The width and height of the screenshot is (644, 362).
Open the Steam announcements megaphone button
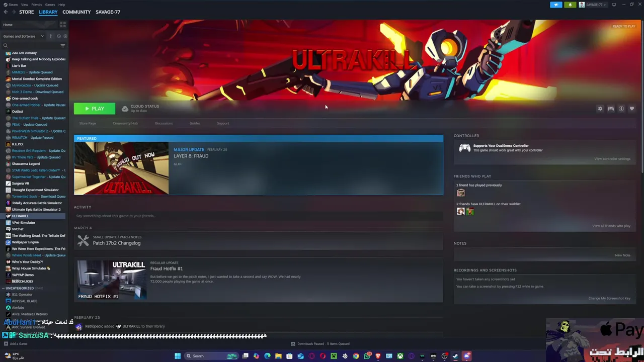pos(556,5)
